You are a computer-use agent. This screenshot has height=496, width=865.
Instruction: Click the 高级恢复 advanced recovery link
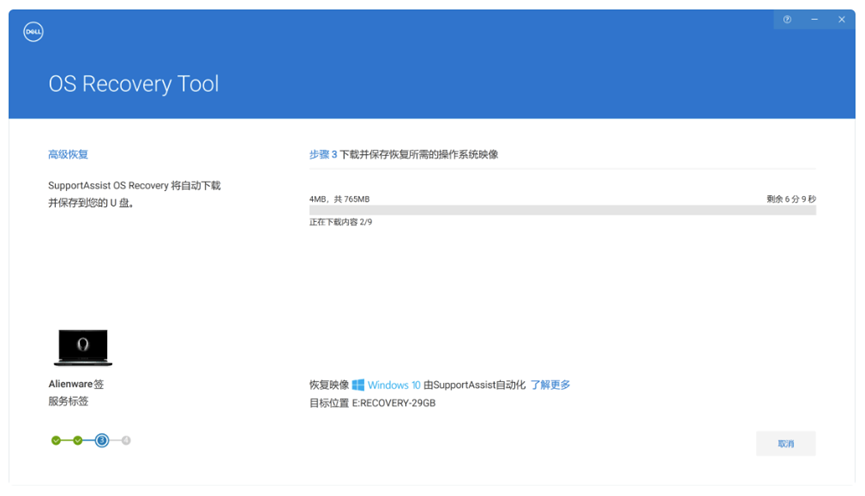(68, 154)
